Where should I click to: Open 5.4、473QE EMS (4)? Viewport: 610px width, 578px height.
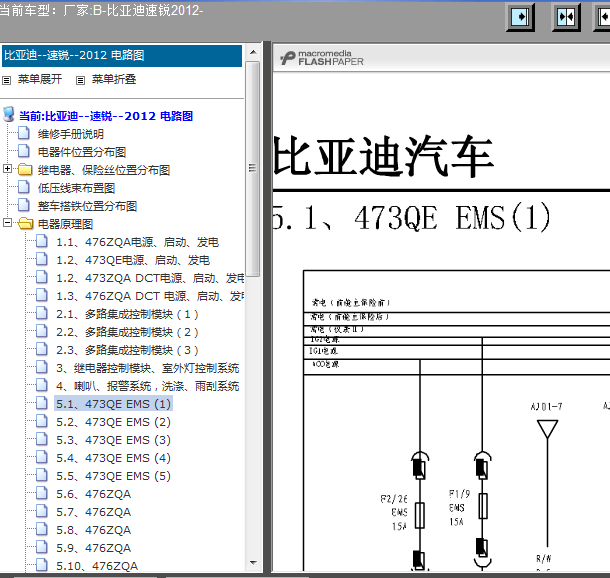113,458
